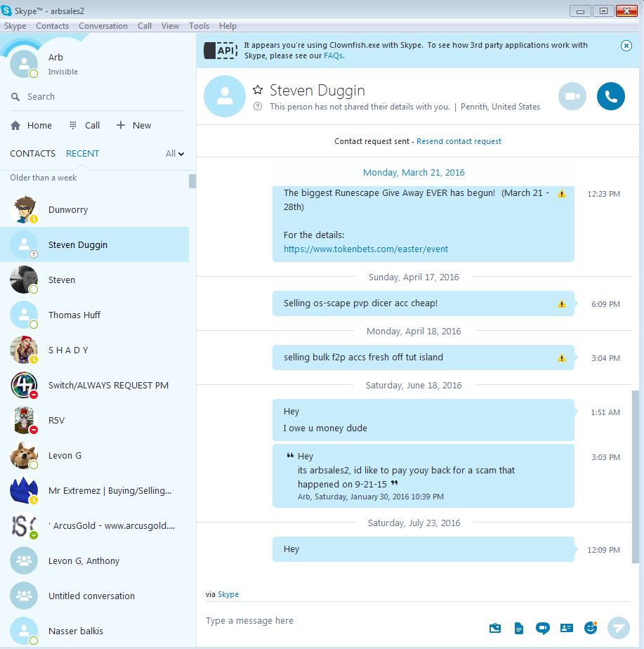Click the Resend contact request link
This screenshot has width=644, height=649.
click(x=459, y=141)
